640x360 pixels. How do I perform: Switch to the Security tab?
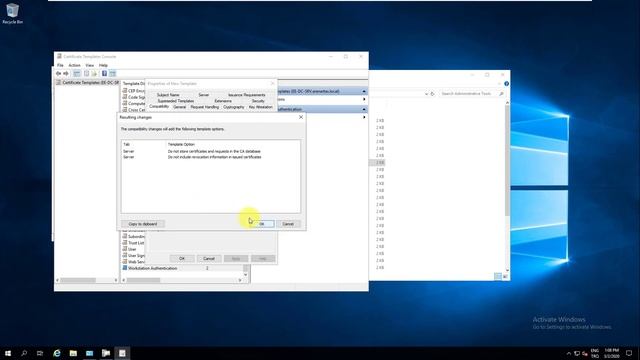pyautogui.click(x=258, y=101)
